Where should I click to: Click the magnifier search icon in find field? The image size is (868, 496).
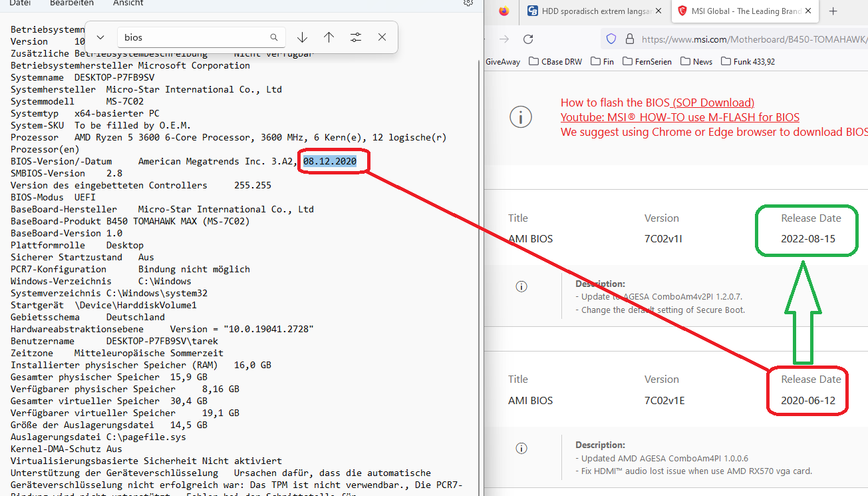tap(274, 37)
